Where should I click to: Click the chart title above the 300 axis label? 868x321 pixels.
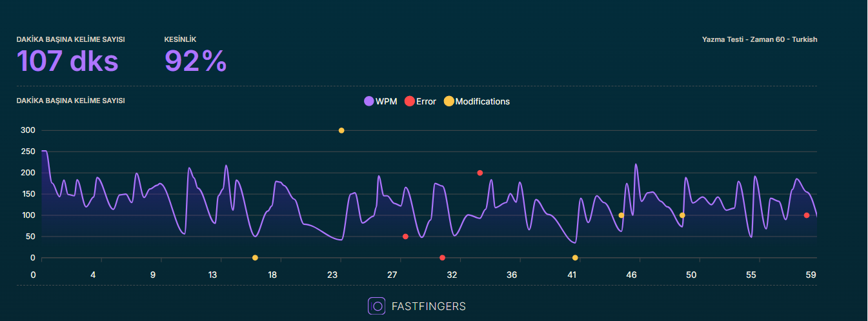point(70,101)
